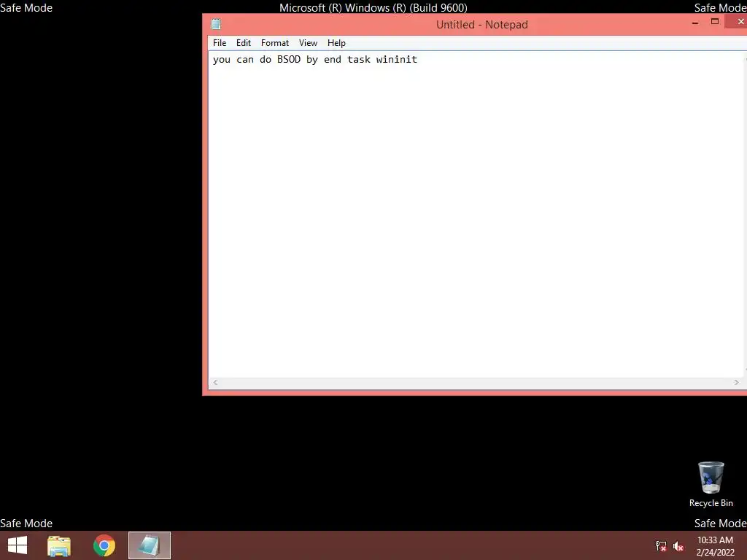The width and height of the screenshot is (747, 560).
Task: Click the Untitled - Notepad title text
Action: 481,25
